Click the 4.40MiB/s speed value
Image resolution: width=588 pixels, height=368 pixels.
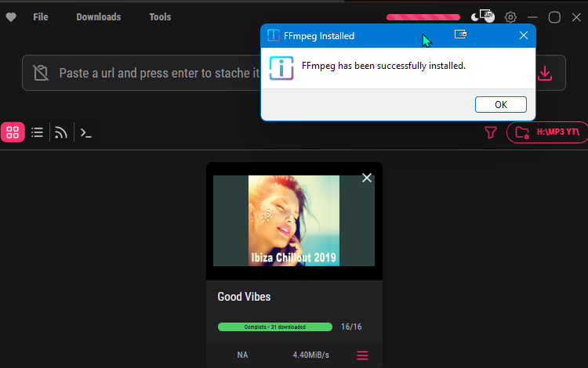(x=311, y=355)
